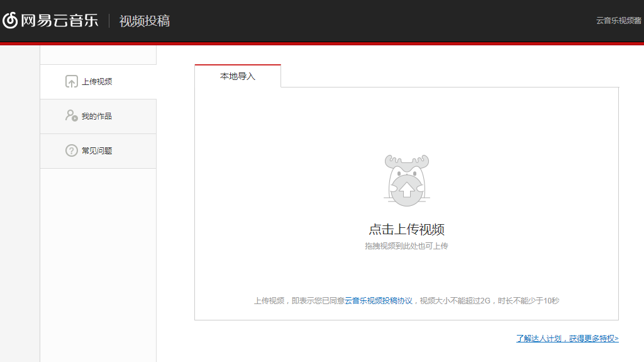
Task: Click the 云音乐视频酱 account name
Action: pos(619,21)
